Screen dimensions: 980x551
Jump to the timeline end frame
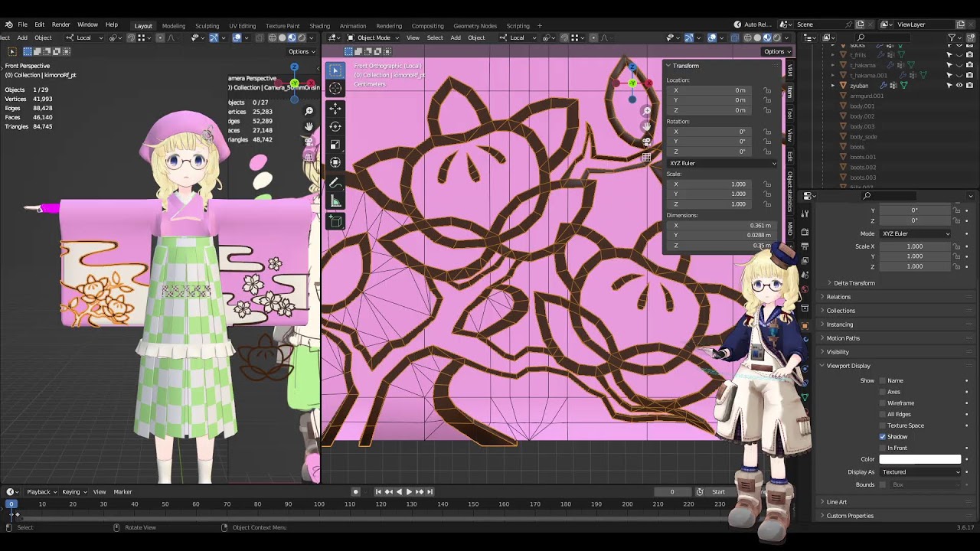coord(430,491)
